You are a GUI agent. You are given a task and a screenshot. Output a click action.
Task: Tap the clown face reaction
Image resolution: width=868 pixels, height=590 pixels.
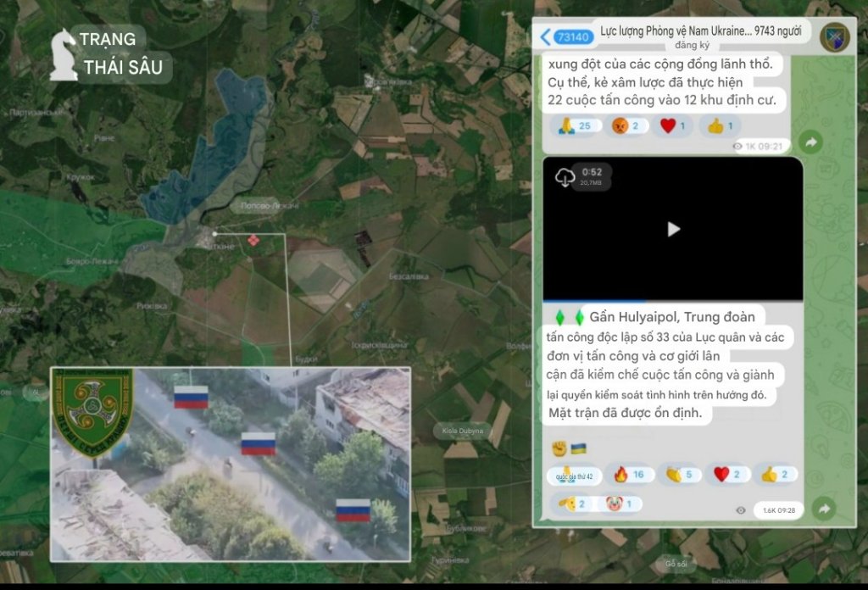[620, 504]
